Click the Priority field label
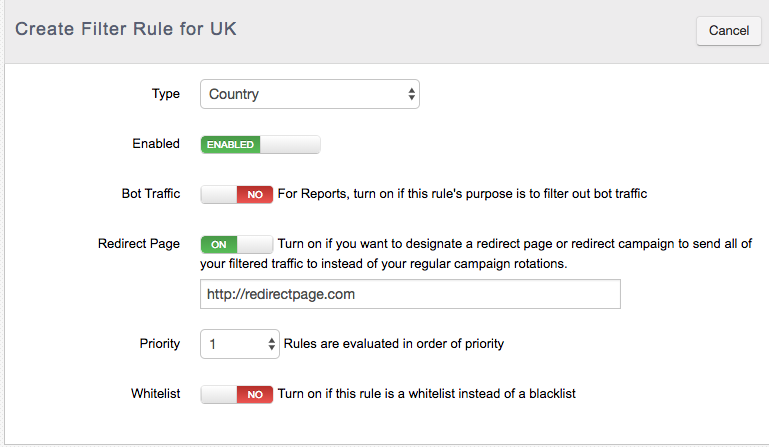Image resolution: width=769 pixels, height=447 pixels. (x=160, y=343)
